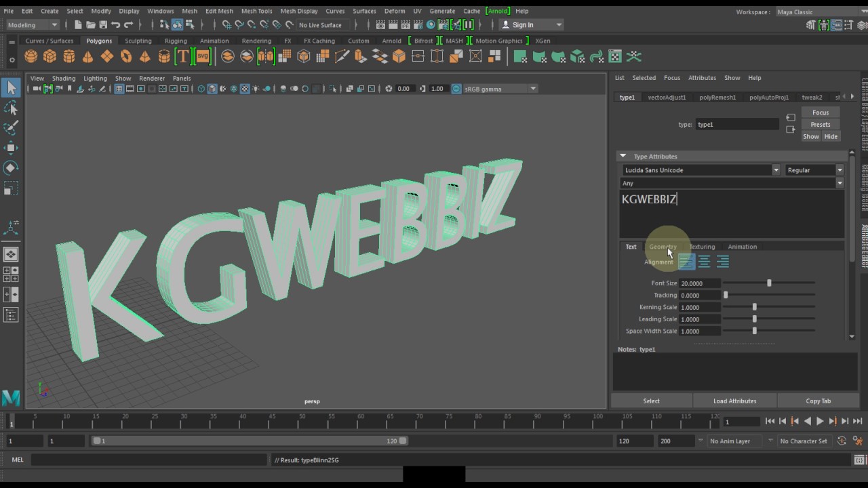The image size is (868, 488).
Task: Open the vectorAdjust1 node tab
Action: [x=667, y=98]
